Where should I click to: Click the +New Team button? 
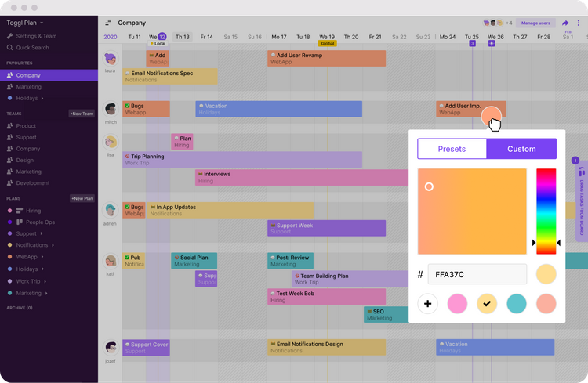point(82,114)
